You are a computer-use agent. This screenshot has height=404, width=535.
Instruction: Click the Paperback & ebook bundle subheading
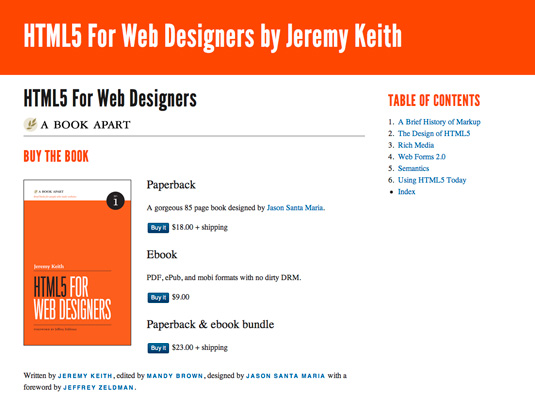[x=210, y=324]
